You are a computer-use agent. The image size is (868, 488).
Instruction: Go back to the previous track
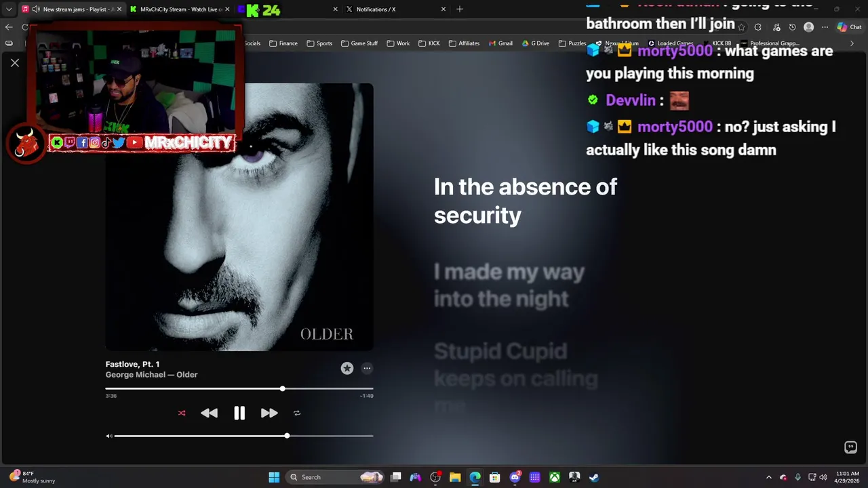click(210, 413)
